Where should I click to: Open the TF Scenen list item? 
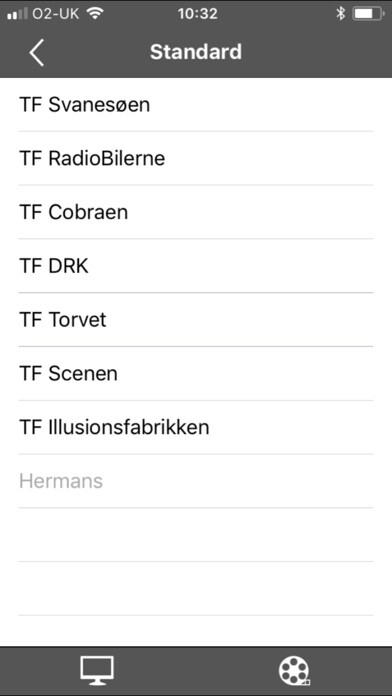(x=196, y=373)
